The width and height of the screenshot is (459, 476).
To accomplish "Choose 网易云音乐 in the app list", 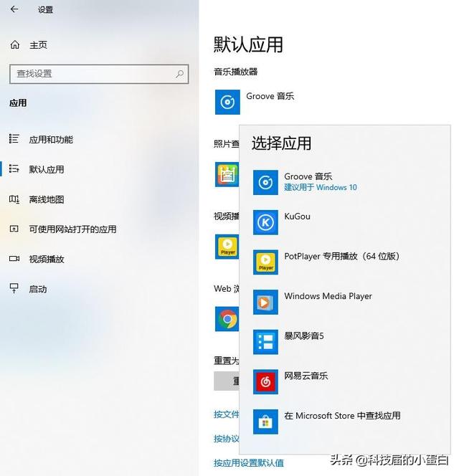I will [345, 381].
